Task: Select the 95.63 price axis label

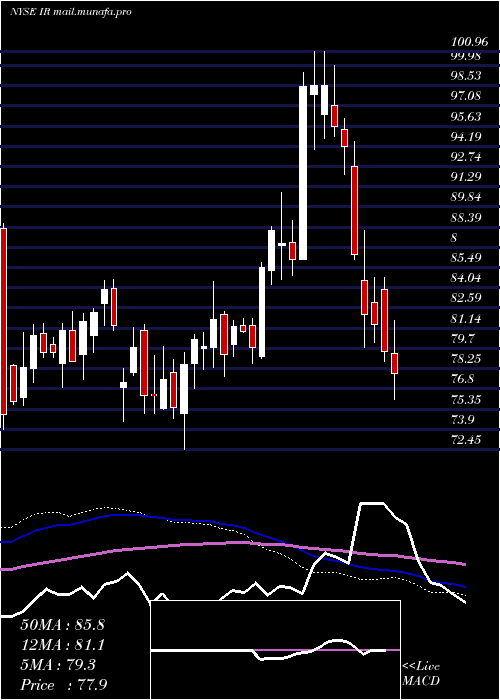Action: point(467,116)
